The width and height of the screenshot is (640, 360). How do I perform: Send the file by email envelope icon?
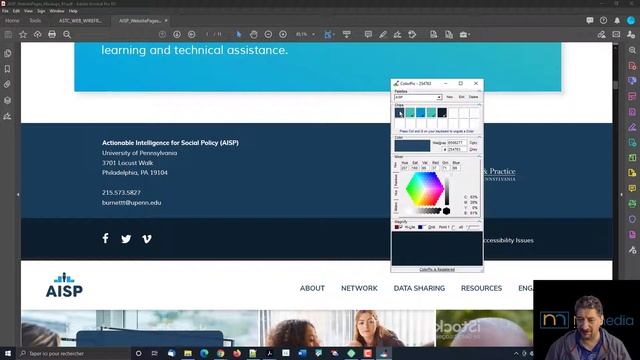[x=616, y=35]
